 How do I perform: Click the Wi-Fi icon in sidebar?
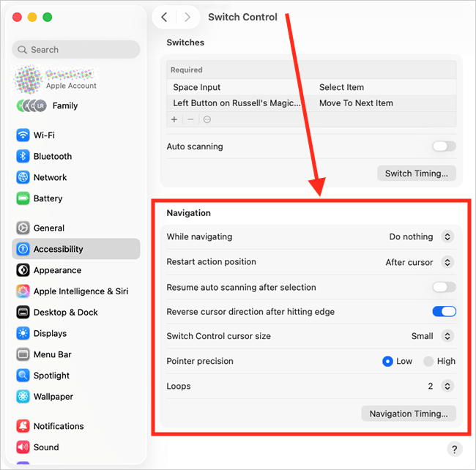click(x=23, y=135)
